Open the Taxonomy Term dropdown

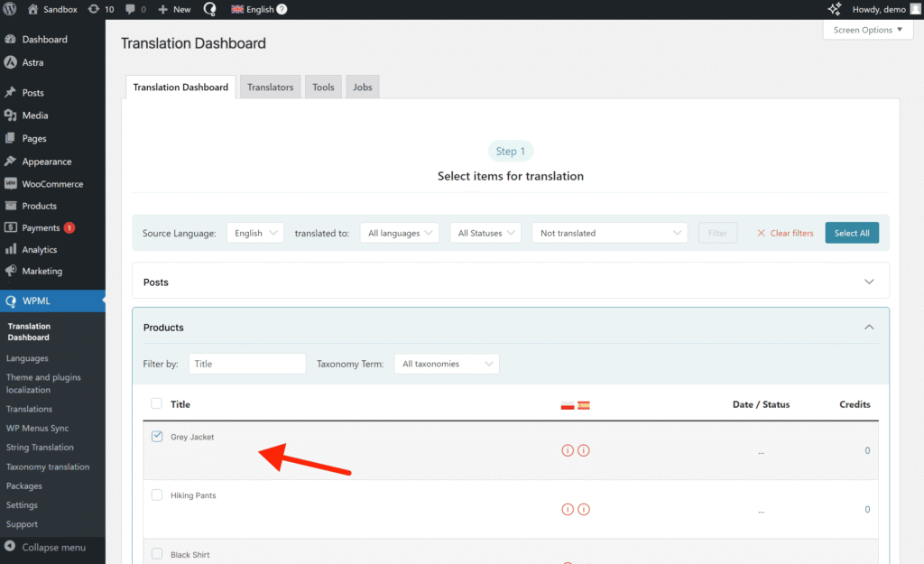tap(447, 364)
